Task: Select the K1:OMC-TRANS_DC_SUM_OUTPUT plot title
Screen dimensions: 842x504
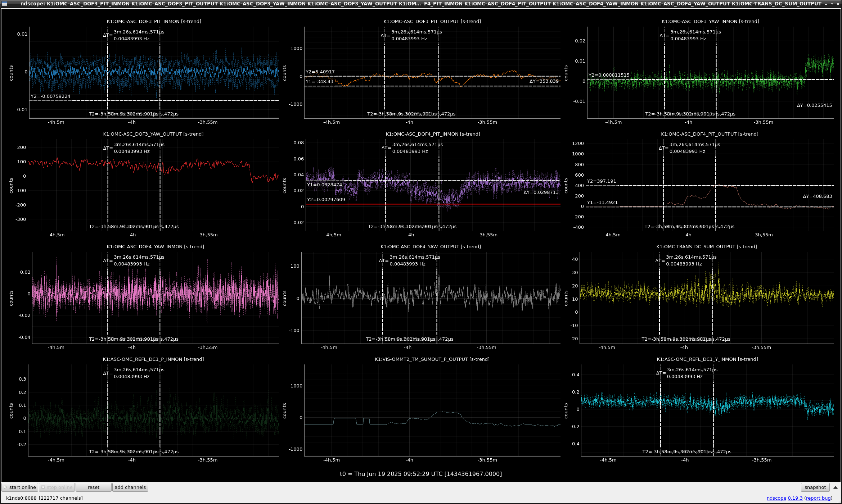Action: point(706,246)
